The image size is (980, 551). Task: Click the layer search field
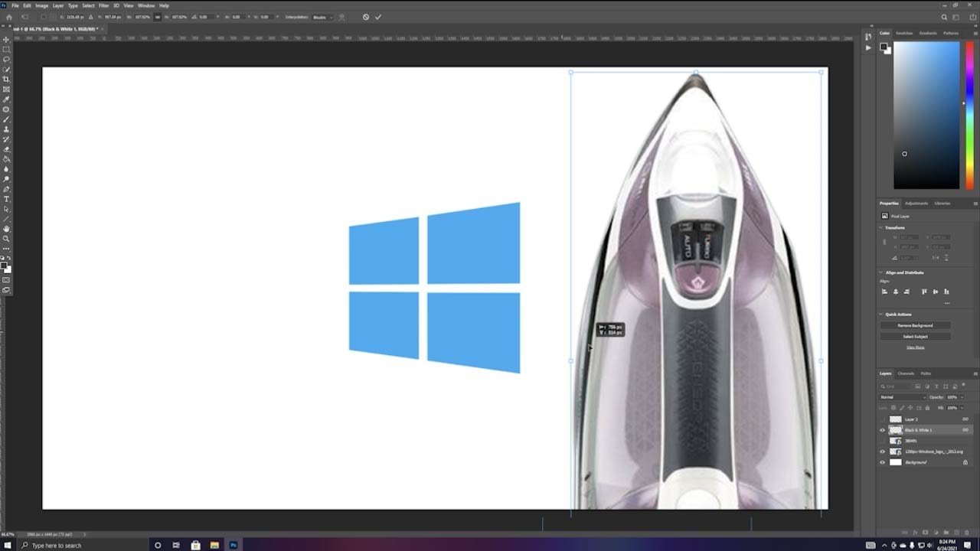pos(896,386)
